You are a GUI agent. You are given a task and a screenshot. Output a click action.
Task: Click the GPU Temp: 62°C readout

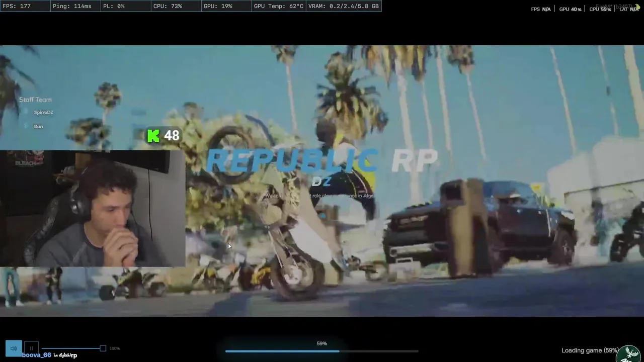(278, 6)
